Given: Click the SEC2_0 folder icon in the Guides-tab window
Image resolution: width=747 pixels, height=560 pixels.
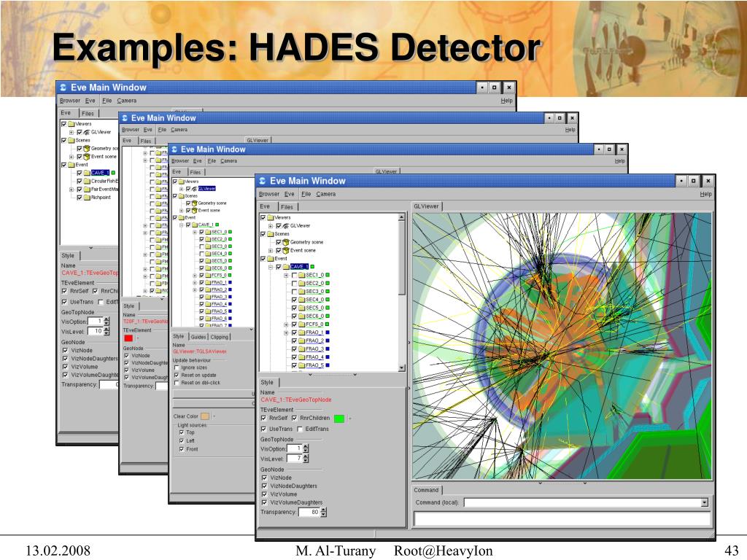Looking at the screenshot, I should pos(208,239).
